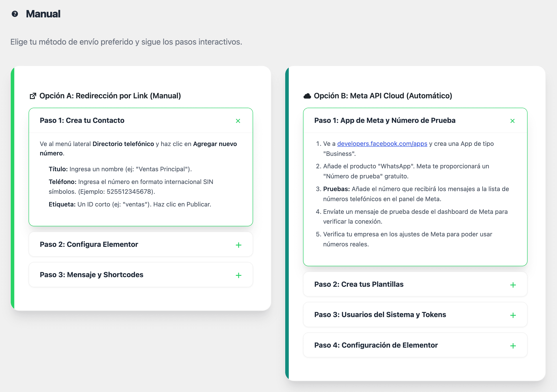Viewport: 557px width, 392px height.
Task: Click Paso 4: Configuración de Elementor title
Action: pos(376,345)
